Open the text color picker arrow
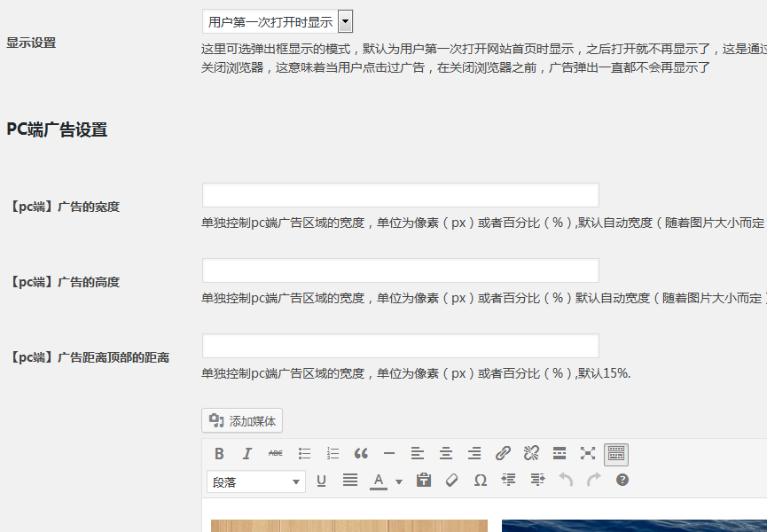The width and height of the screenshot is (767, 532). click(x=399, y=481)
